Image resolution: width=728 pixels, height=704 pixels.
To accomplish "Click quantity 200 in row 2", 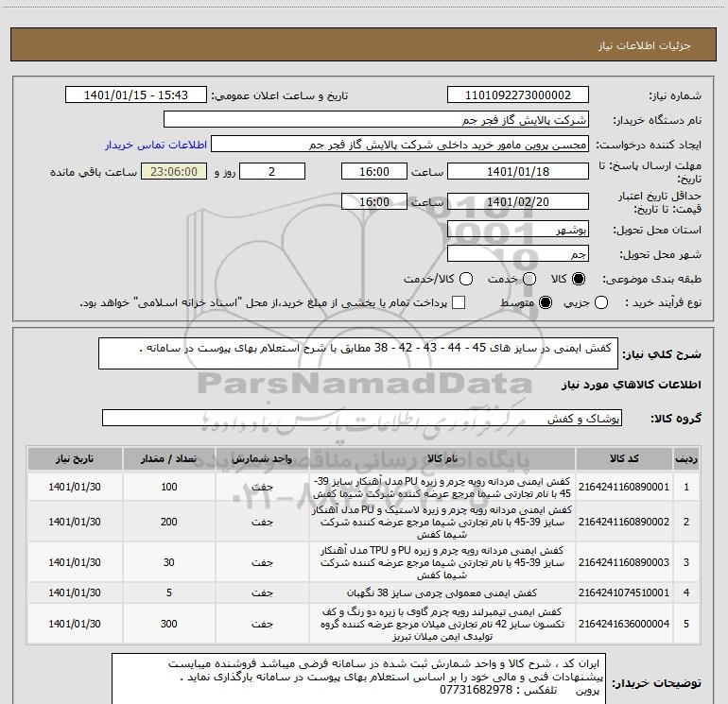I will coord(169,522).
